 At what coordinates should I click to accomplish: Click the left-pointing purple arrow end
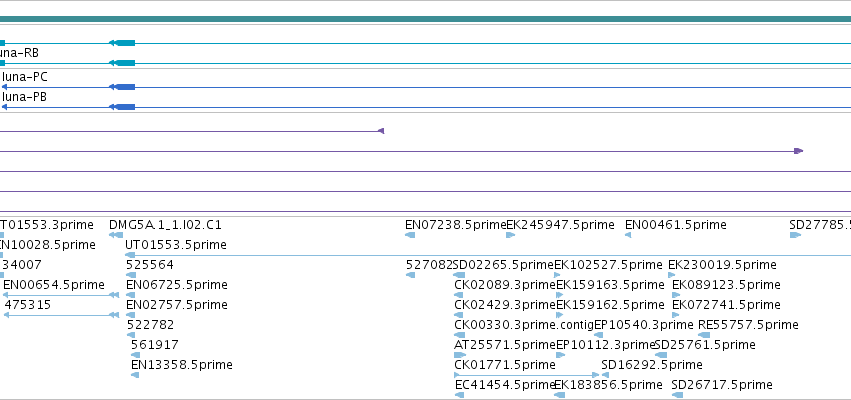click(x=381, y=131)
